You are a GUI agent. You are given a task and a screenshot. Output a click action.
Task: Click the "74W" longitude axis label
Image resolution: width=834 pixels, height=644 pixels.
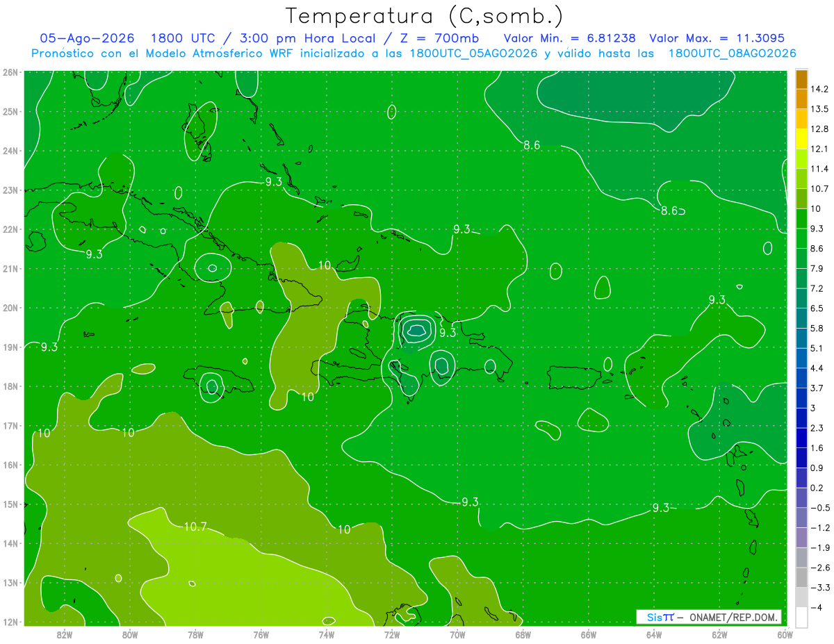[327, 634]
